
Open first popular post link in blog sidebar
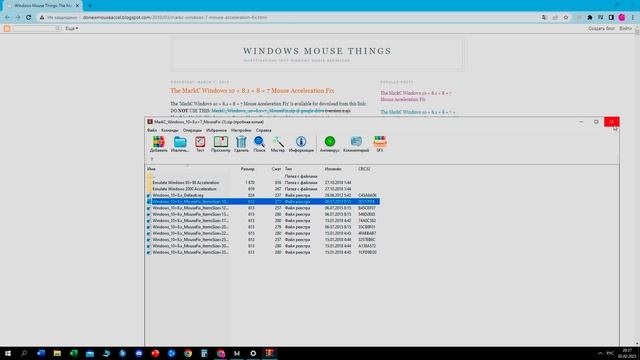pos(416,96)
